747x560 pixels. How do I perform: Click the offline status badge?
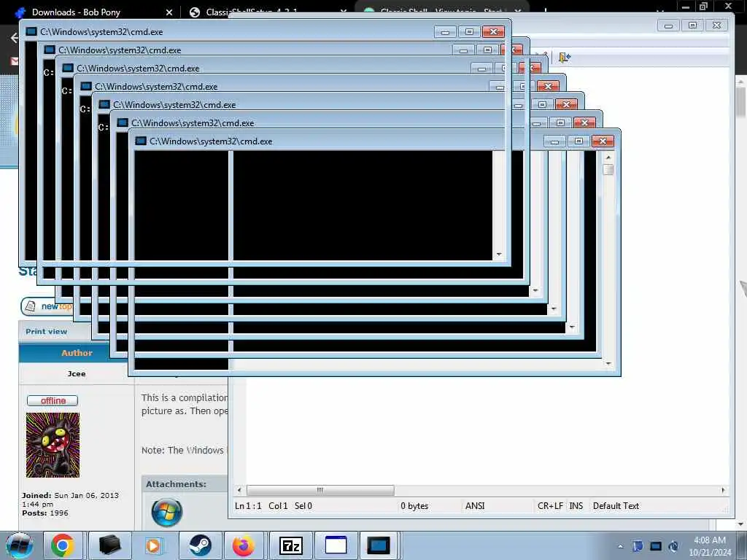point(53,400)
